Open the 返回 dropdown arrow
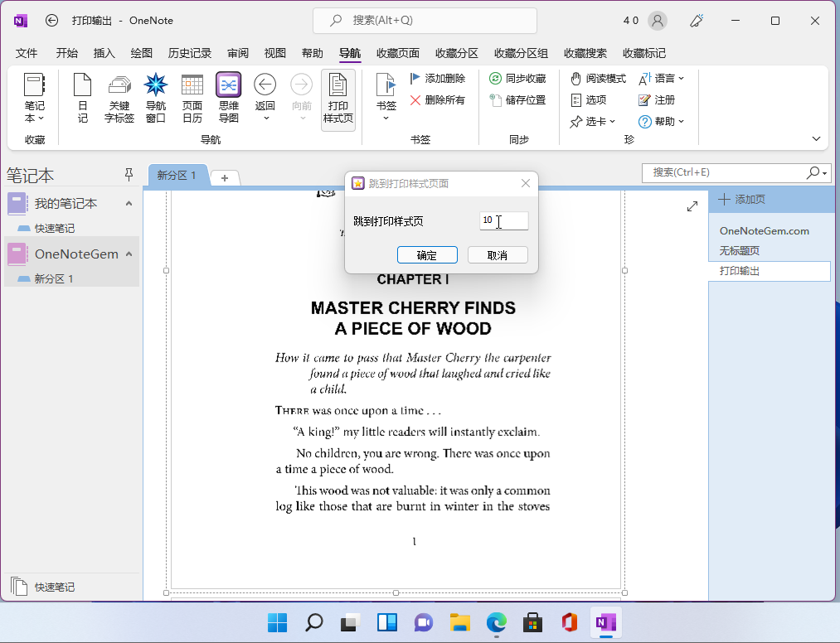Image resolution: width=840 pixels, height=643 pixels. tap(265, 118)
